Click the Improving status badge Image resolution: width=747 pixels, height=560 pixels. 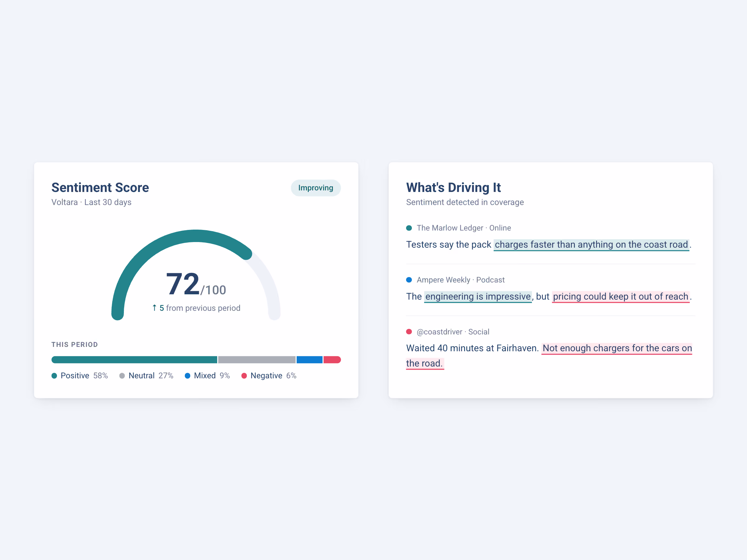tap(315, 188)
